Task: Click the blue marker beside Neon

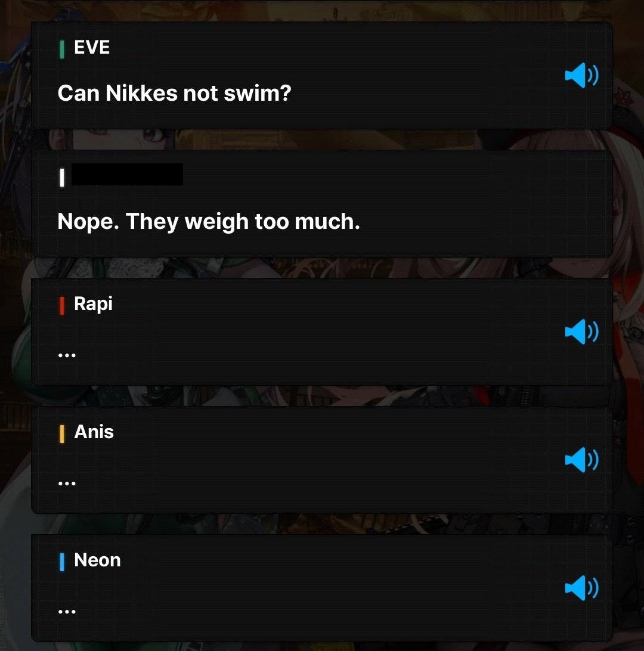Action: 62,562
